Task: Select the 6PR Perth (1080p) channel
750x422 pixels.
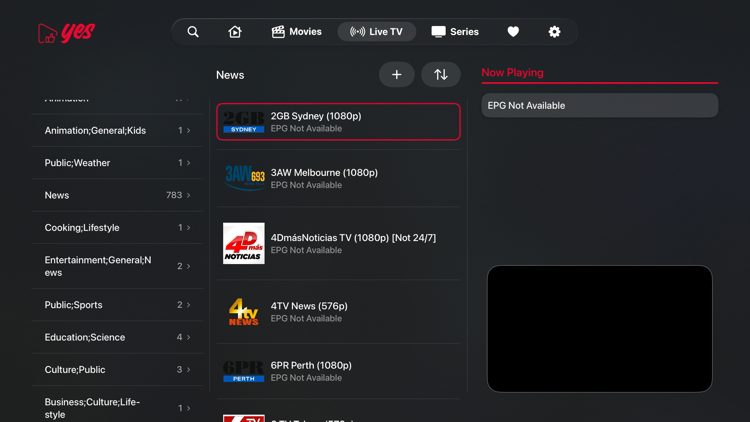Action: click(338, 371)
